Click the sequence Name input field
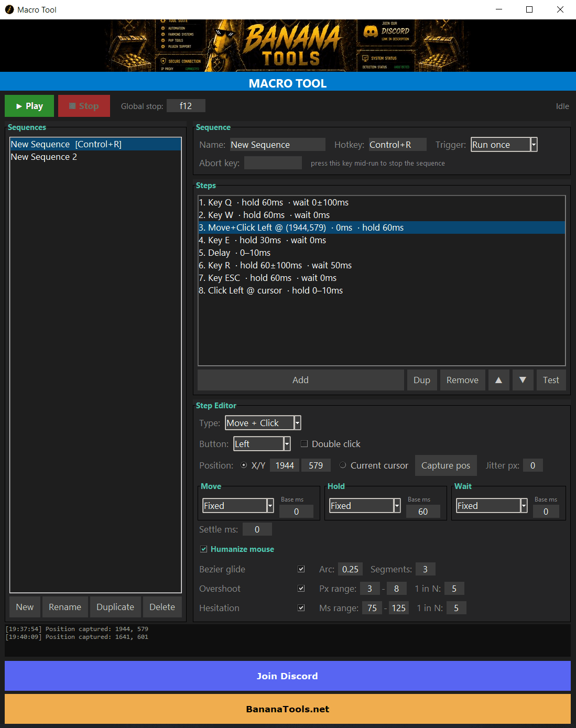 [x=278, y=145]
